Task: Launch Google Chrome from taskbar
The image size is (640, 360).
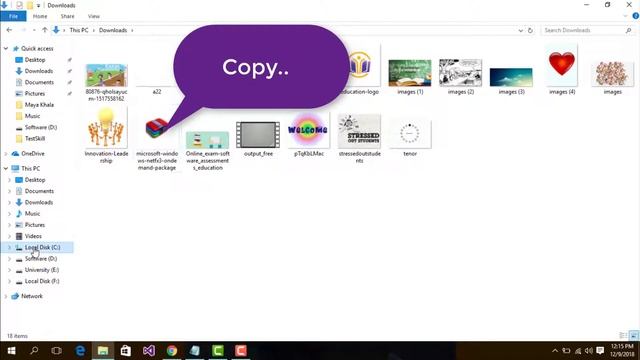Action: (x=172, y=351)
